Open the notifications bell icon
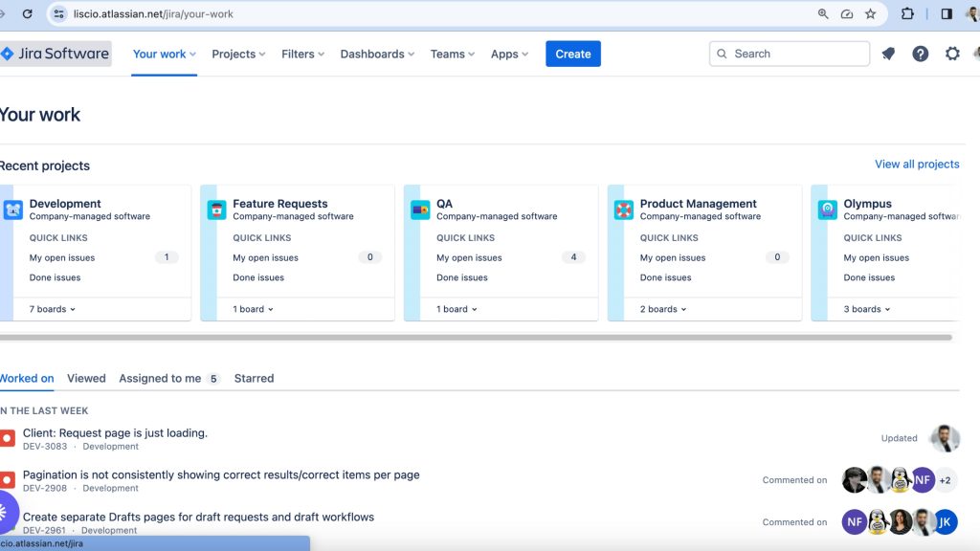980x551 pixels. coord(888,54)
